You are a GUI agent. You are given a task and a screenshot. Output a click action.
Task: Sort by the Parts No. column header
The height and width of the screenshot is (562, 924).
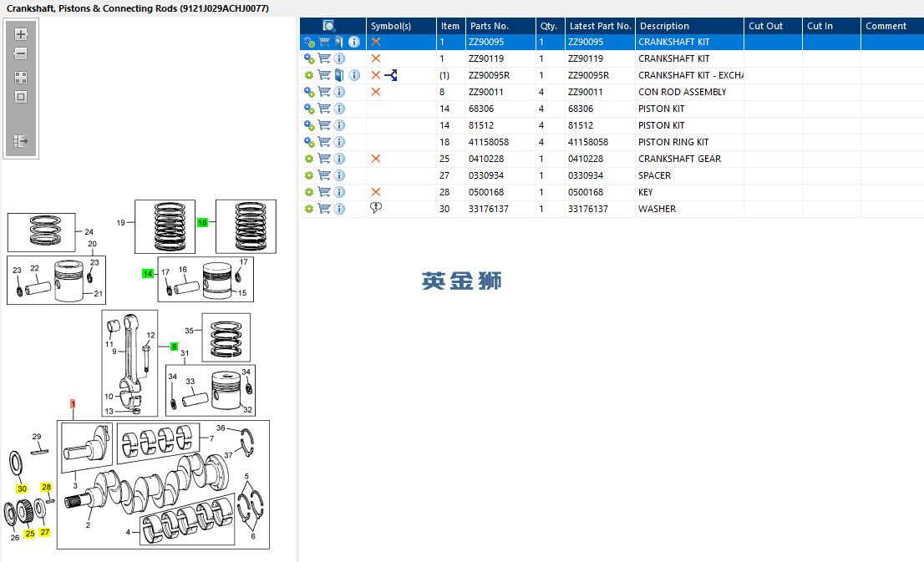(489, 26)
